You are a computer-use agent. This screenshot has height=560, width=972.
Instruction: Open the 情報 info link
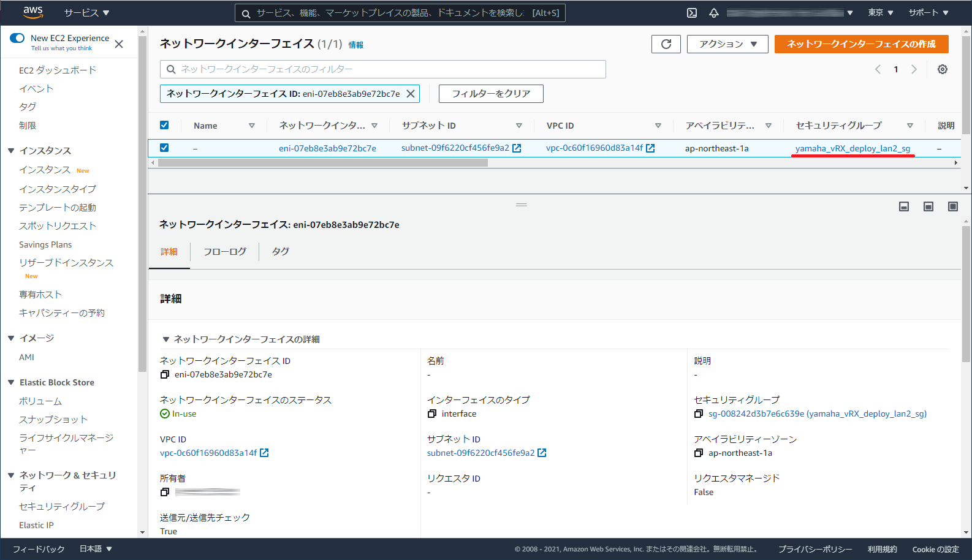click(x=356, y=45)
